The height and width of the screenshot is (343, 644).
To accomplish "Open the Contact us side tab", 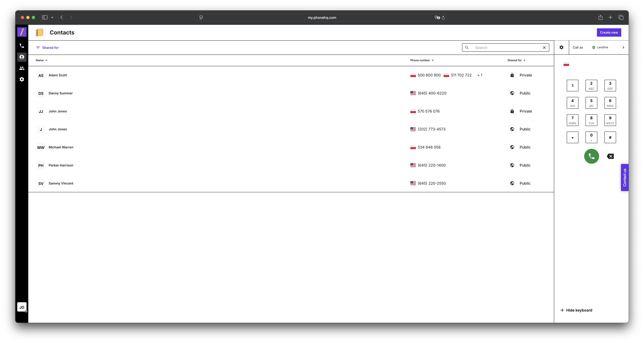I will point(624,178).
